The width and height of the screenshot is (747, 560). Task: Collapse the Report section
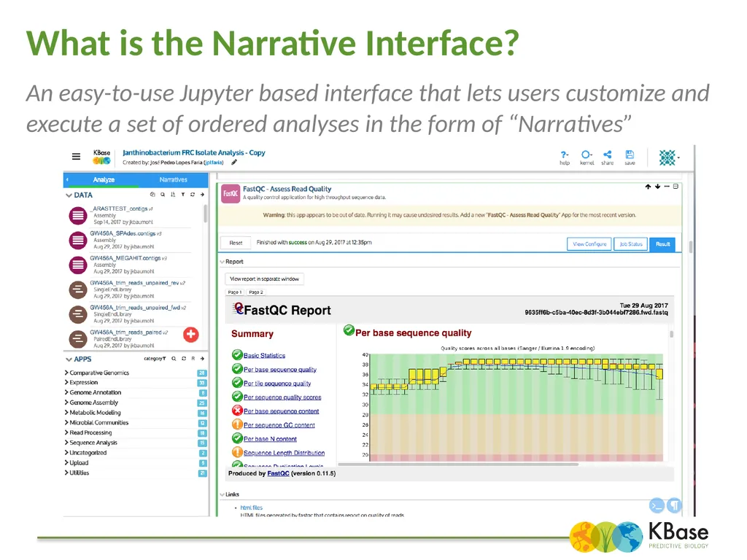pos(222,262)
